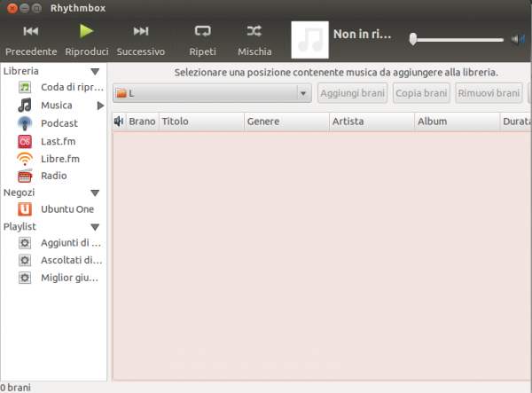
Task: Open the Ubuntu One store icon
Action: [25, 209]
